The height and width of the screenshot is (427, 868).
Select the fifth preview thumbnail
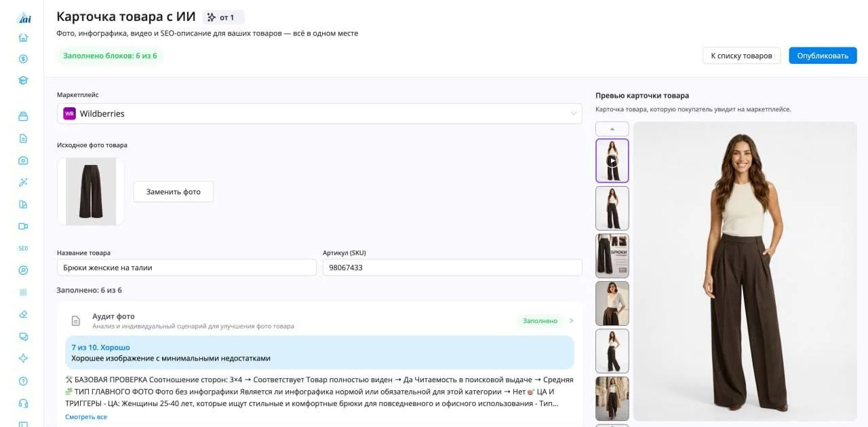coord(612,351)
